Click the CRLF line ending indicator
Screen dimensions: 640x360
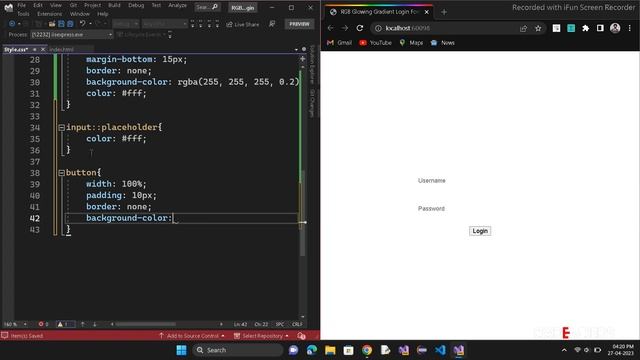click(297, 324)
